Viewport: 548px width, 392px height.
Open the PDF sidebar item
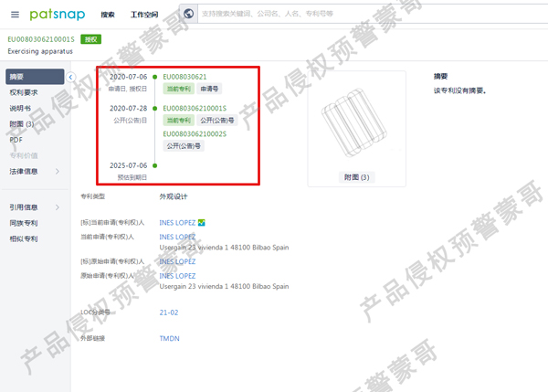(16, 140)
